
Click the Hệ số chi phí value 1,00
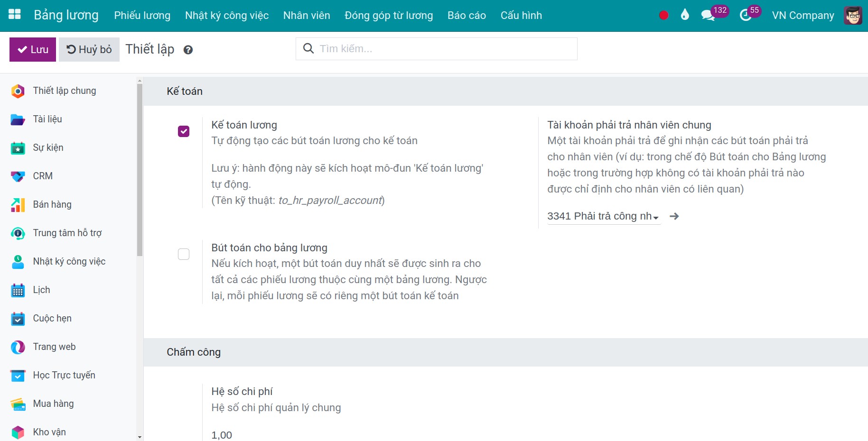click(x=222, y=435)
